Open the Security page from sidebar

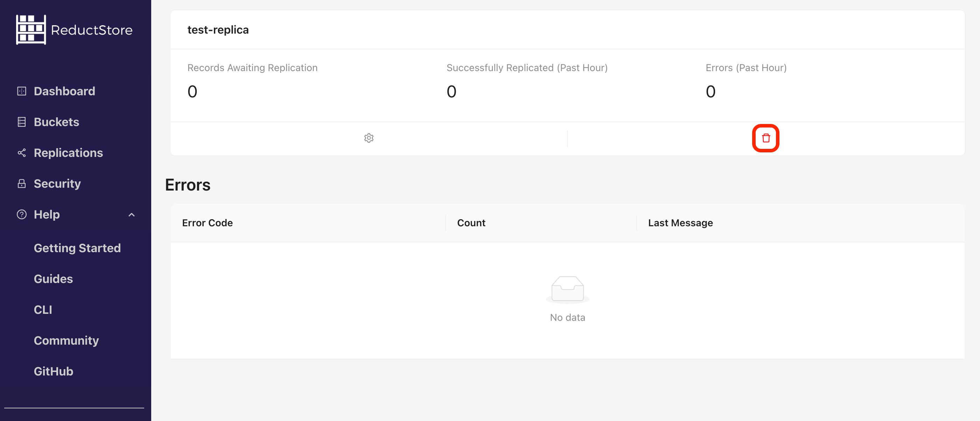click(57, 184)
